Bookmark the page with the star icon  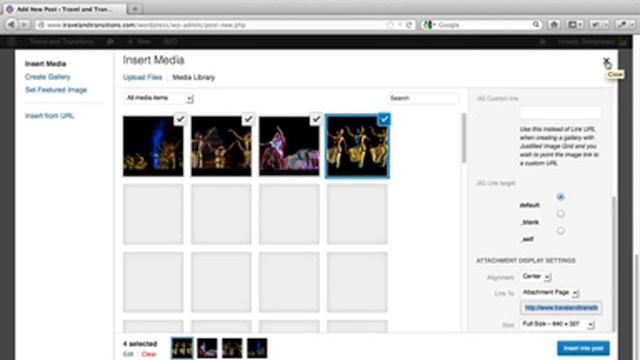390,25
